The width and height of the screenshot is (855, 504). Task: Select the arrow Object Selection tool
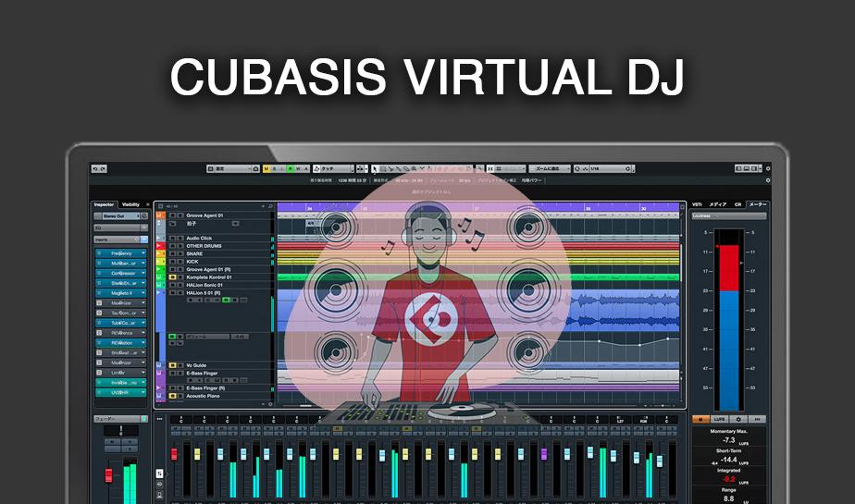(375, 169)
